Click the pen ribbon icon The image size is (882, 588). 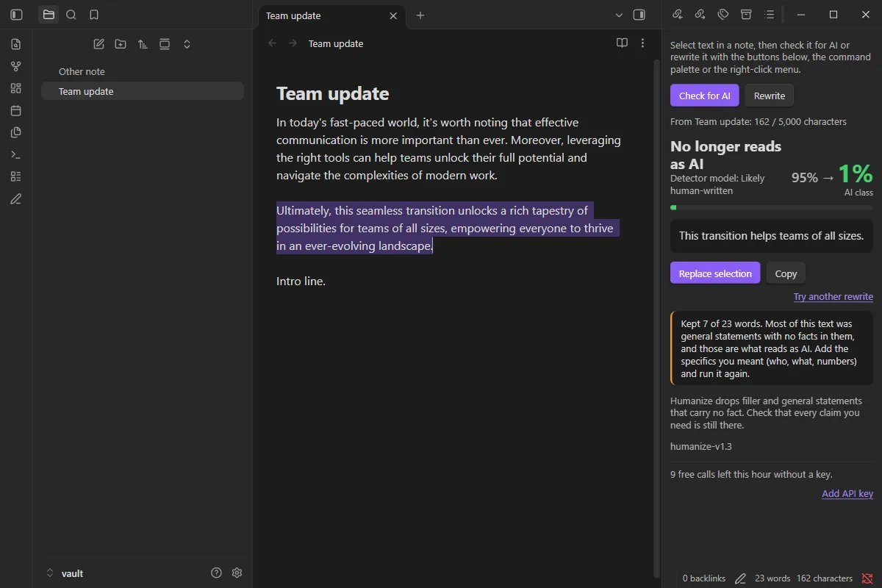click(16, 198)
